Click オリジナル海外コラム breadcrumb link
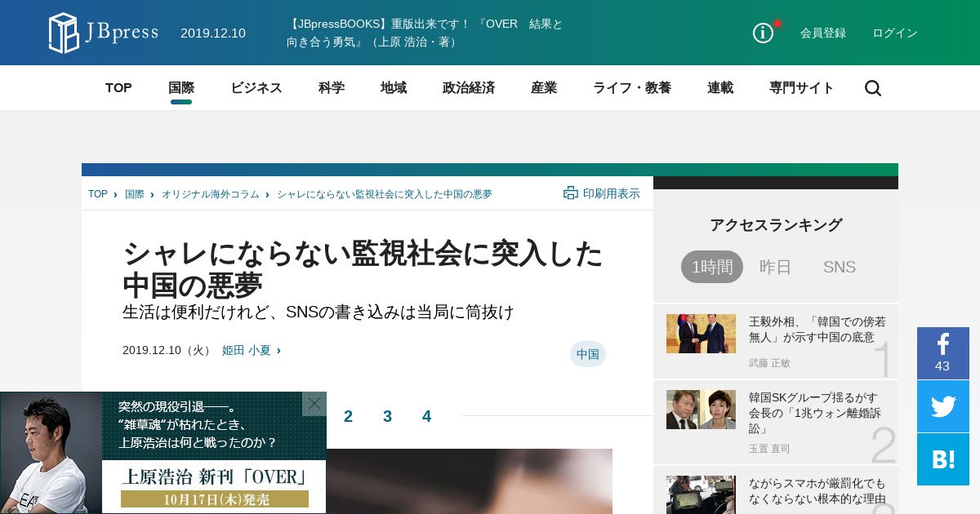This screenshot has height=514, width=980. (211, 194)
